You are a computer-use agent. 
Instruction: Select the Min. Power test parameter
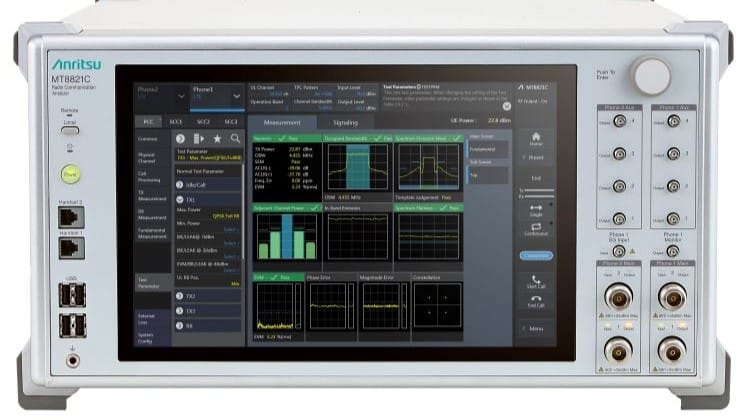[208, 226]
